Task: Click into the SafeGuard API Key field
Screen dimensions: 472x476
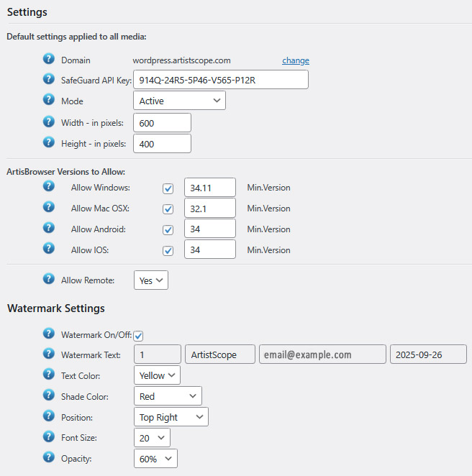Action: pyautogui.click(x=221, y=80)
